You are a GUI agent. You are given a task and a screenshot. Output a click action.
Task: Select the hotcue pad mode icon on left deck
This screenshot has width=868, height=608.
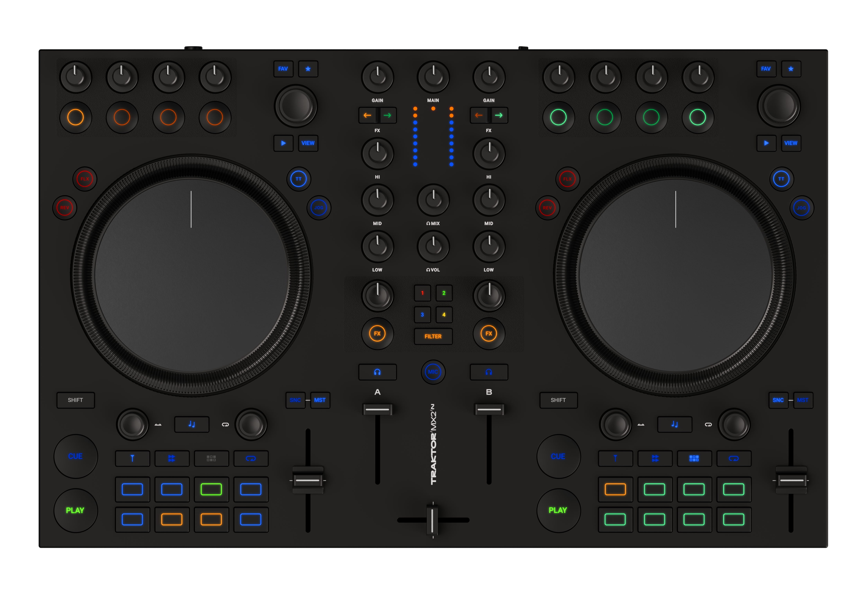[x=133, y=459]
